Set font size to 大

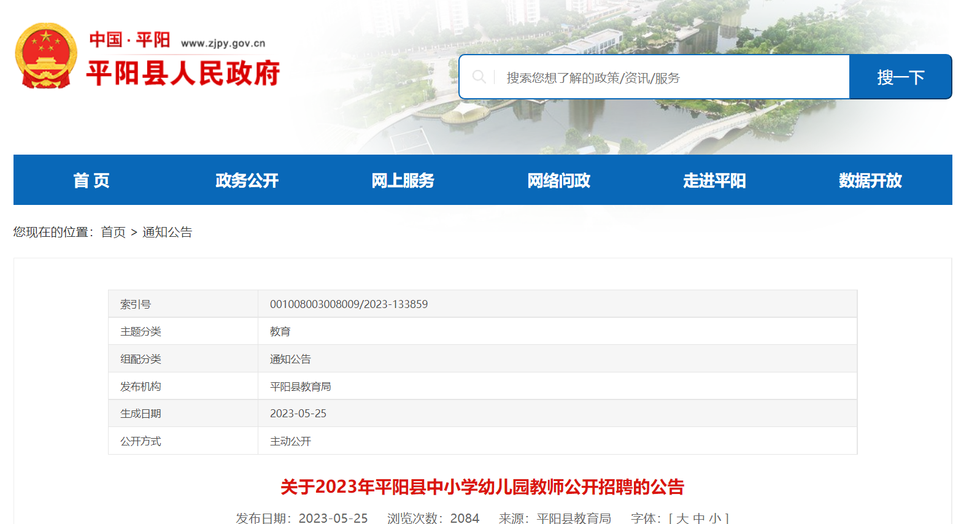click(x=682, y=518)
